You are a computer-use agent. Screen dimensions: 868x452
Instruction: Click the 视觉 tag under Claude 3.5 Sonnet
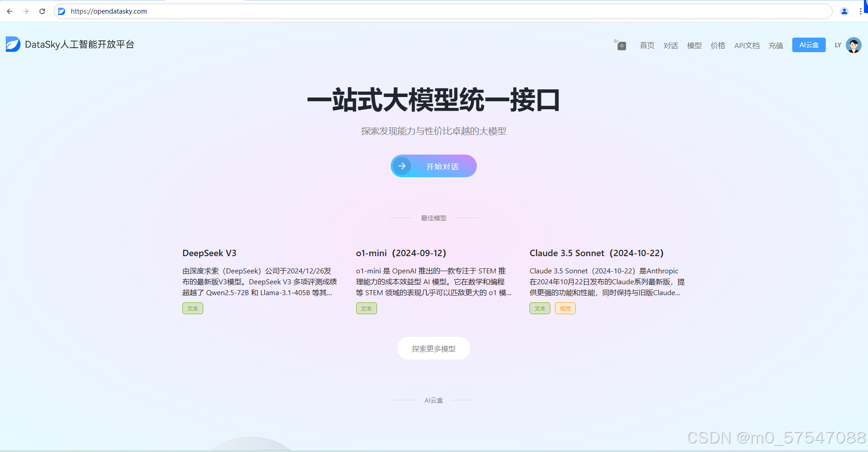[565, 308]
